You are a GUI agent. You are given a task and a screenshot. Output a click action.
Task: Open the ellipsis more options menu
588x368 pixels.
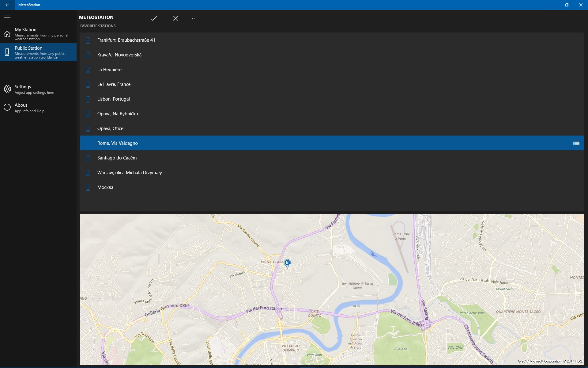tap(194, 19)
